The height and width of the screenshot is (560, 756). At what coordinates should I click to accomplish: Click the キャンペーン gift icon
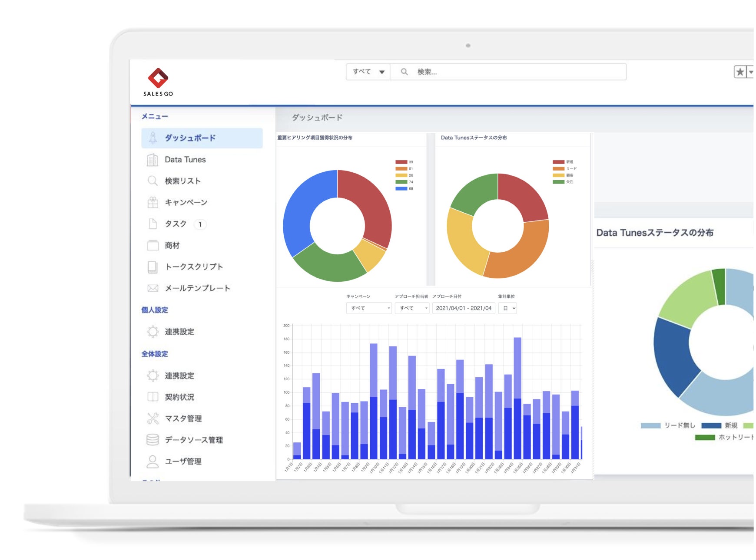tap(153, 202)
